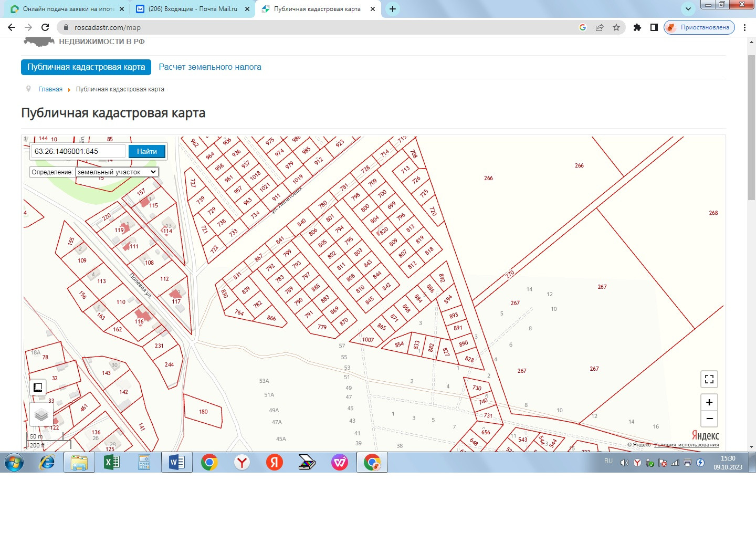756x543 pixels.
Task: Focus the cadastral number input field
Action: (x=79, y=151)
